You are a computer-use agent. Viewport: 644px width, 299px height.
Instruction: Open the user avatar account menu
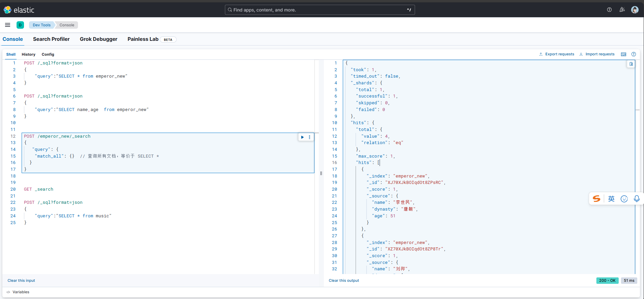635,10
